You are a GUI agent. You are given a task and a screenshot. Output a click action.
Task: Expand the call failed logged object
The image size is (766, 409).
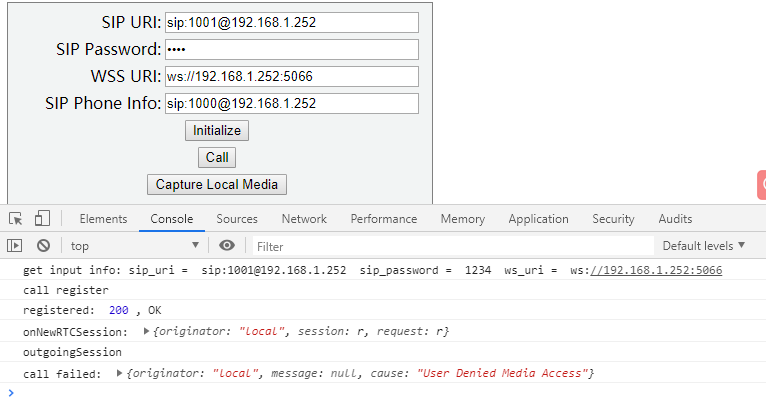tap(121, 374)
